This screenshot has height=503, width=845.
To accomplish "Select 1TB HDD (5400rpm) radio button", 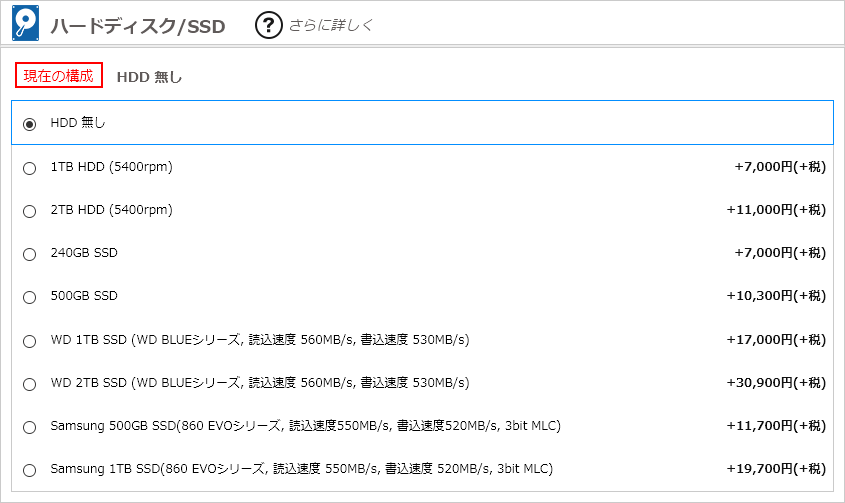I will 30,168.
